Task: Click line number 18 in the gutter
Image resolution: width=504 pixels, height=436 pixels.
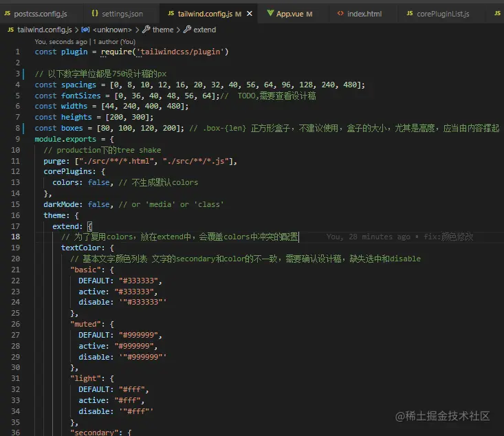Action: tap(15, 237)
